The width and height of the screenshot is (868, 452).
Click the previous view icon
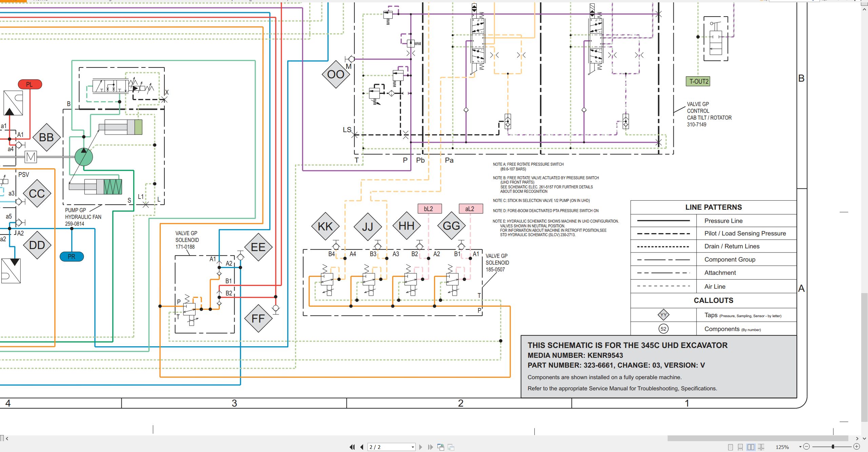click(441, 447)
